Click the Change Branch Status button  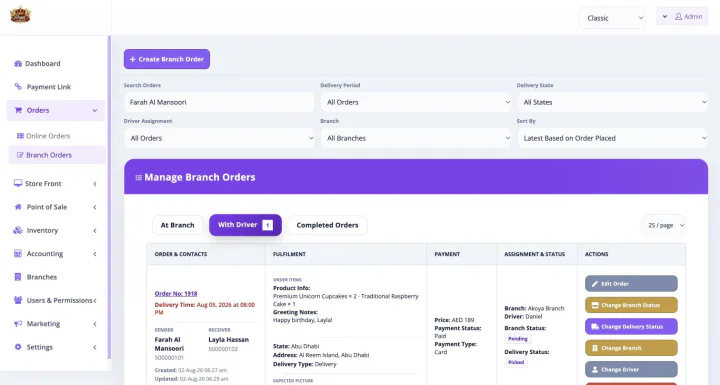click(631, 305)
